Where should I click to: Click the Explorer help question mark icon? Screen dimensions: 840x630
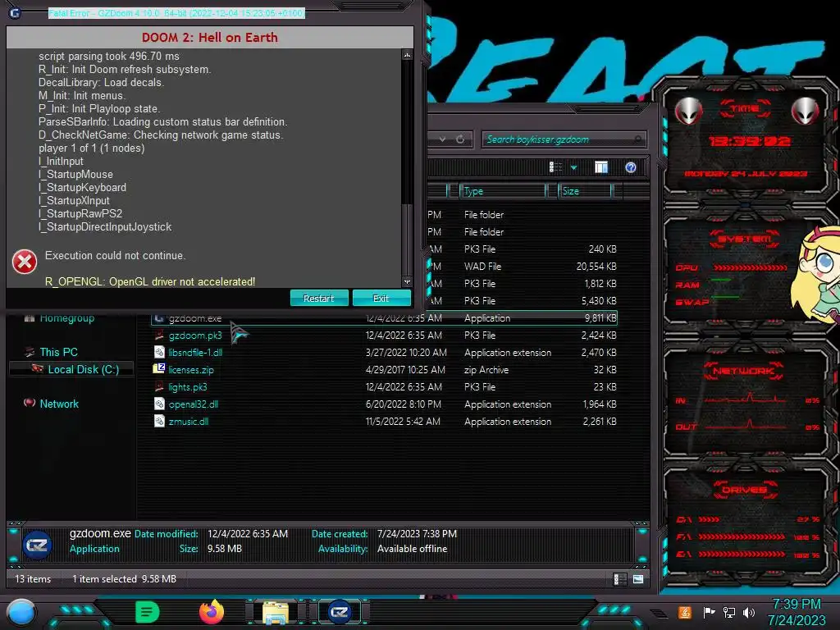[x=631, y=167]
